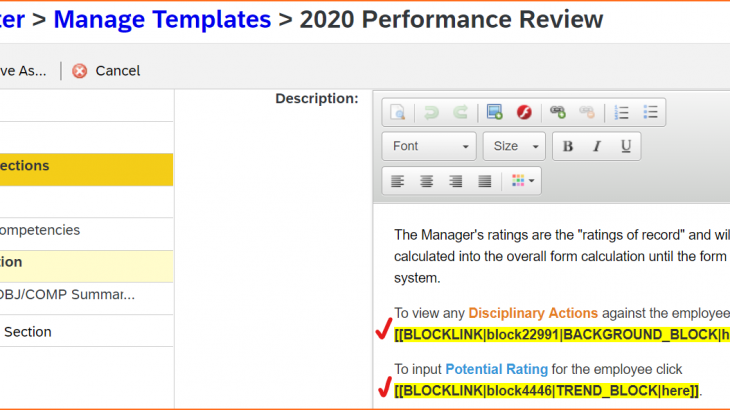Viewport: 730px width, 410px height.
Task: Insert a hyperlink with the link icon
Action: click(558, 112)
